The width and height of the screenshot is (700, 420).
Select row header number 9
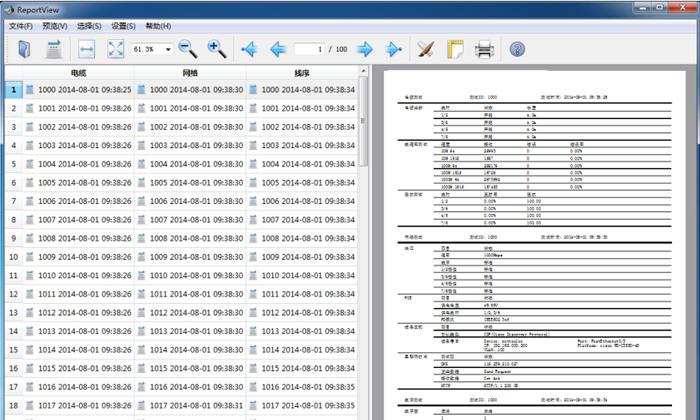click(13, 238)
